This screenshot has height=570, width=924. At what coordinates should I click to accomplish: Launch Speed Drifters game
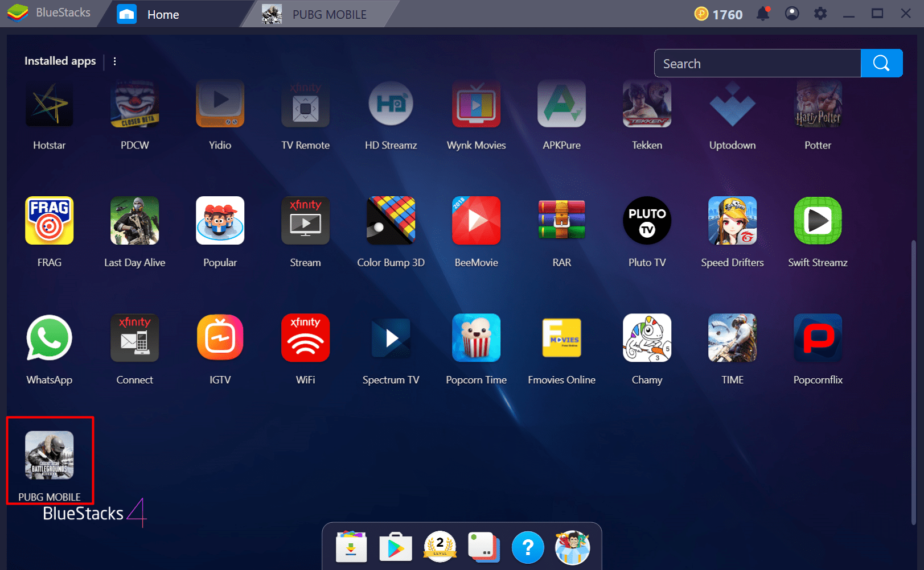733,221
